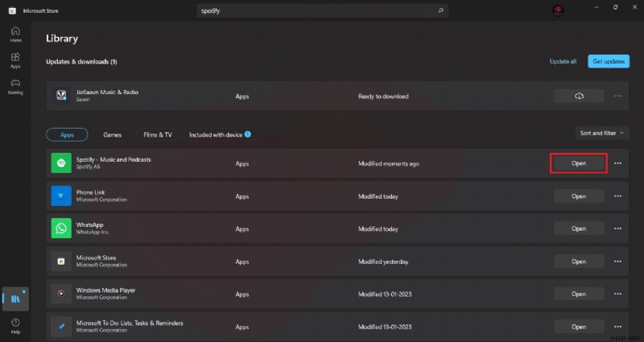Click Modified moments ago text
This screenshot has width=644, height=342.
coord(389,164)
